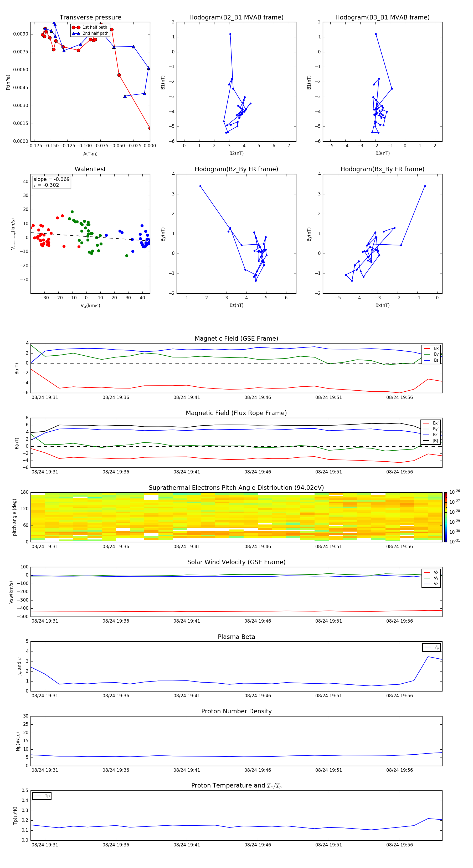Click the "pitch angle (deg)" axis label
This screenshot has height=868, width=473.
[14, 517]
